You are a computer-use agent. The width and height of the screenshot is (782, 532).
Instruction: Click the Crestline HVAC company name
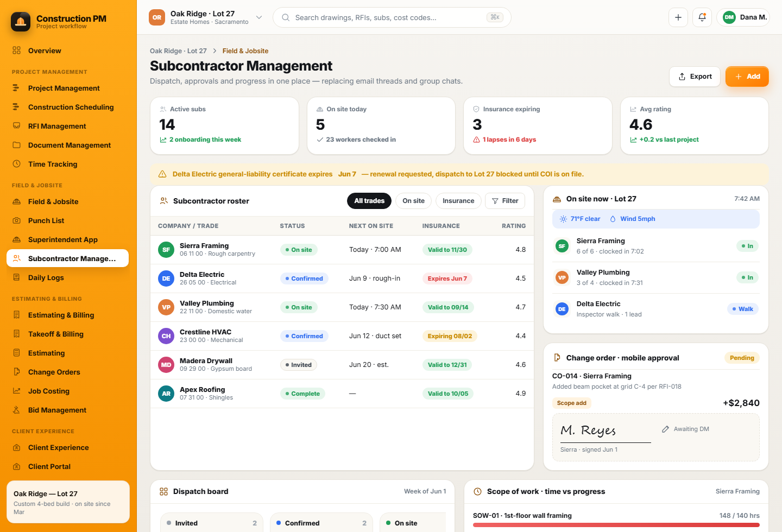205,332
